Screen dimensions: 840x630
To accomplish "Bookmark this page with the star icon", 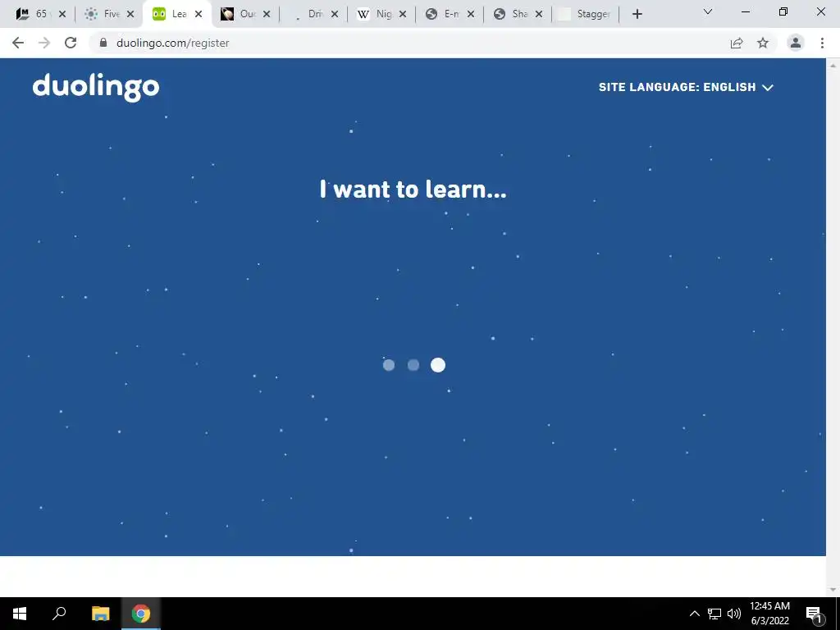I will [x=763, y=43].
